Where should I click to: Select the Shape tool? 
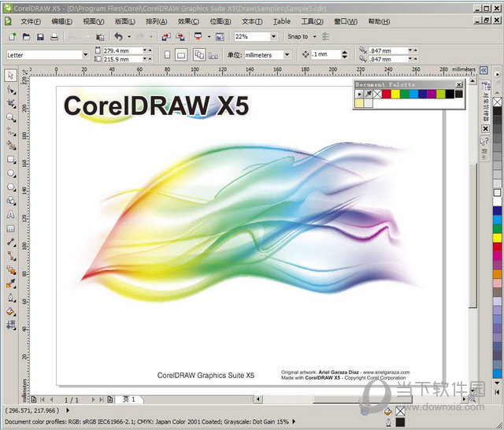[x=11, y=90]
